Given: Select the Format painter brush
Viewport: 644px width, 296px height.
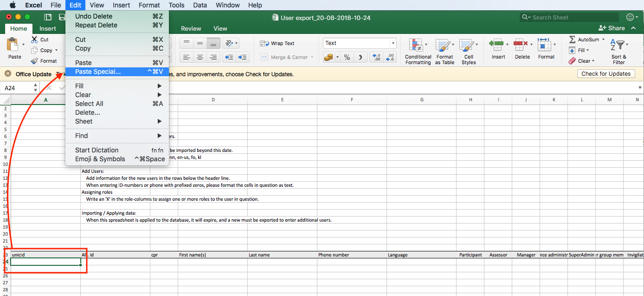Looking at the screenshot, I should (x=34, y=61).
